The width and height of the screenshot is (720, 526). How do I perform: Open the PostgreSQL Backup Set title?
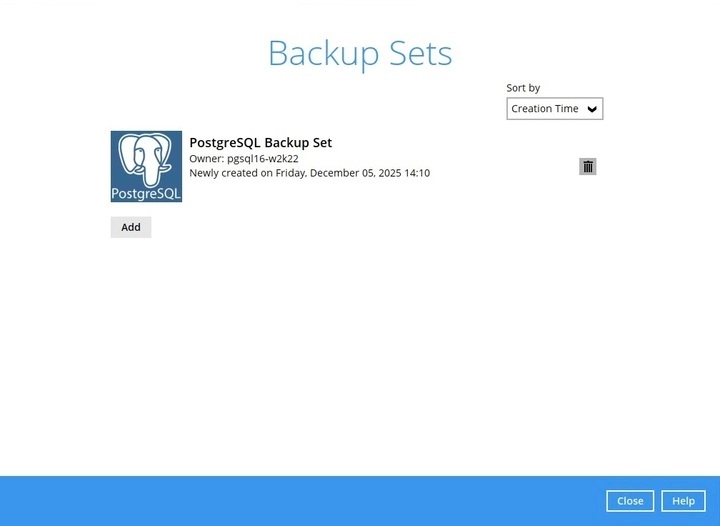point(260,143)
